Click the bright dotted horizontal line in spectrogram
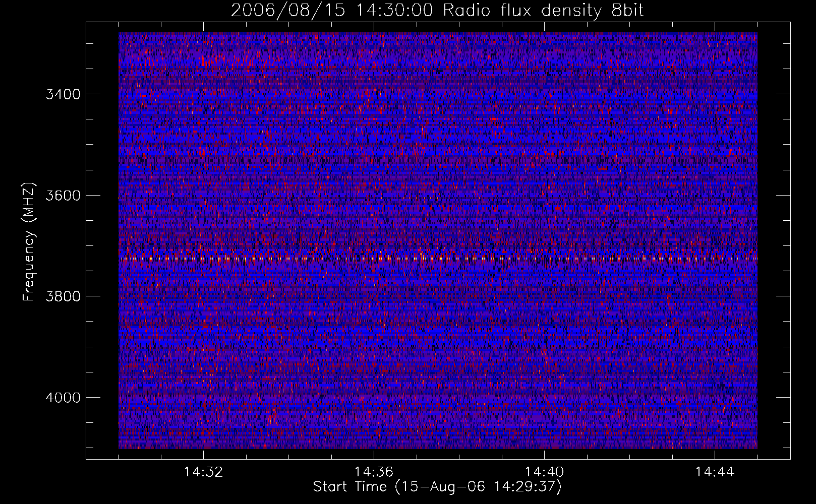This screenshot has height=504, width=816. (438, 259)
